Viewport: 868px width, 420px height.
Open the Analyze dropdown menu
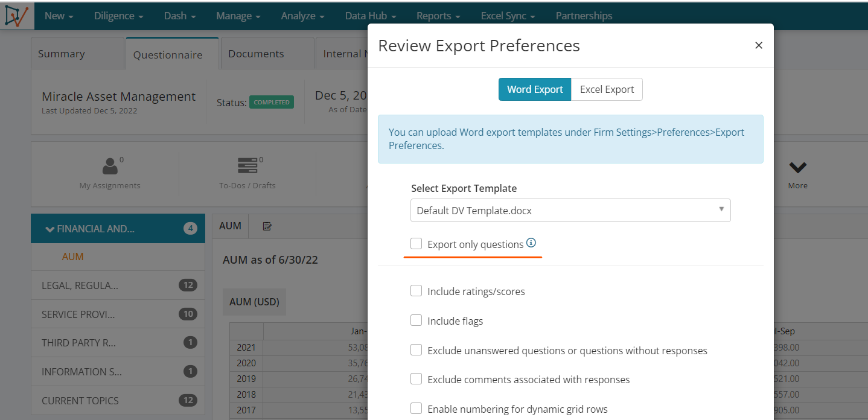pos(302,16)
